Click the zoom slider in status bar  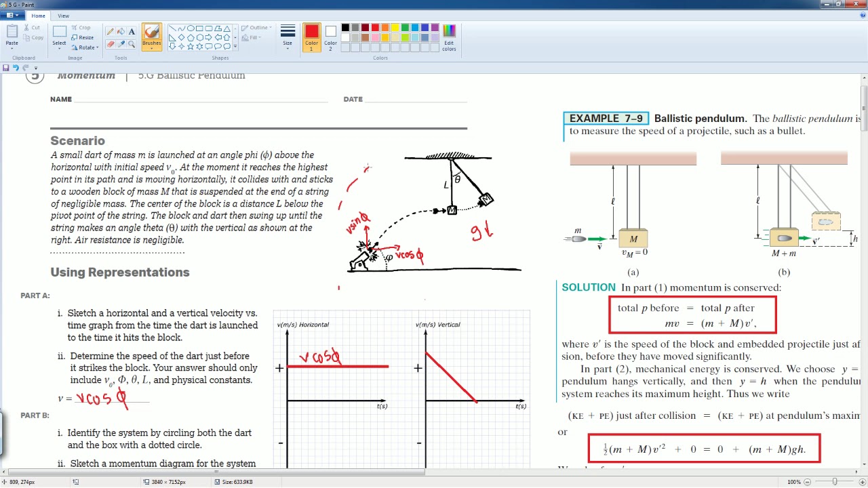(x=835, y=482)
